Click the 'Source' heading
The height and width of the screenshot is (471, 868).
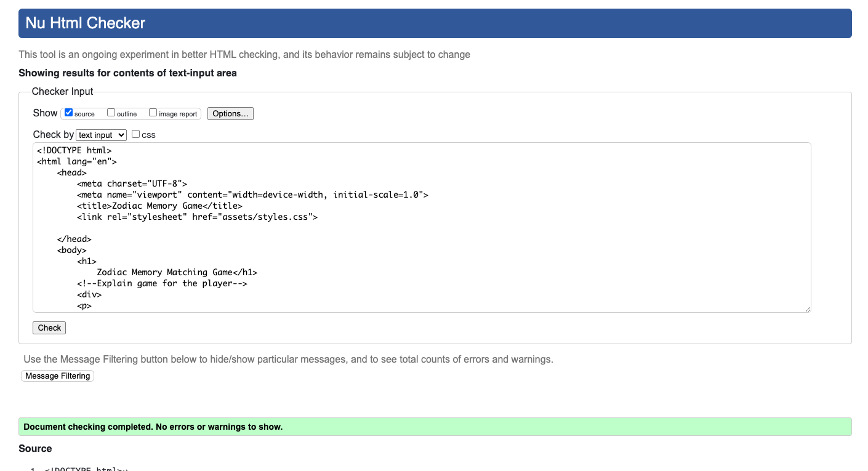point(35,449)
